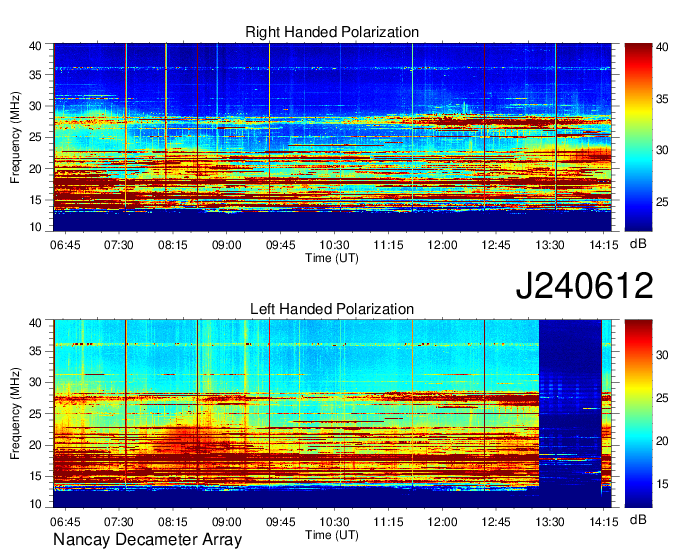680x552 pixels.
Task: Click the 14:15 time tick of the lower plot
Action: coord(604,522)
